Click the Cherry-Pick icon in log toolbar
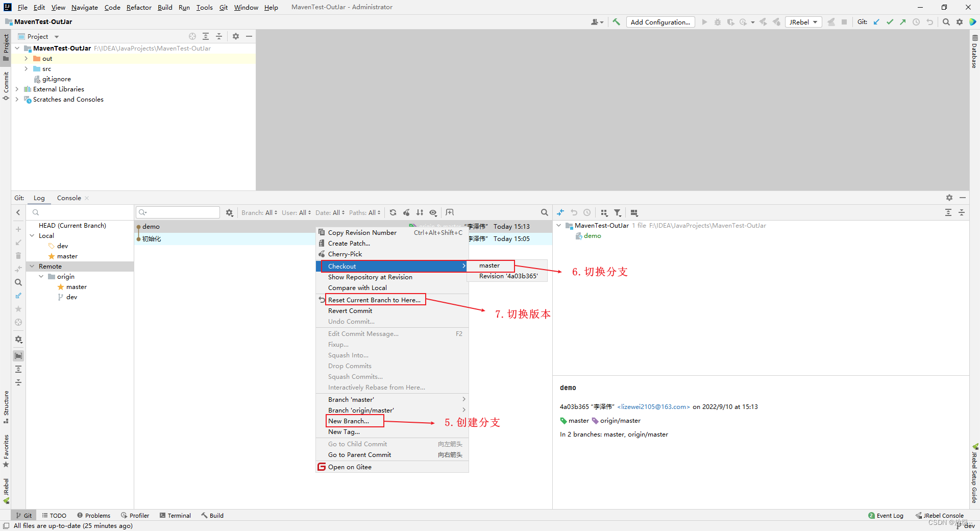980x531 pixels. [406, 212]
